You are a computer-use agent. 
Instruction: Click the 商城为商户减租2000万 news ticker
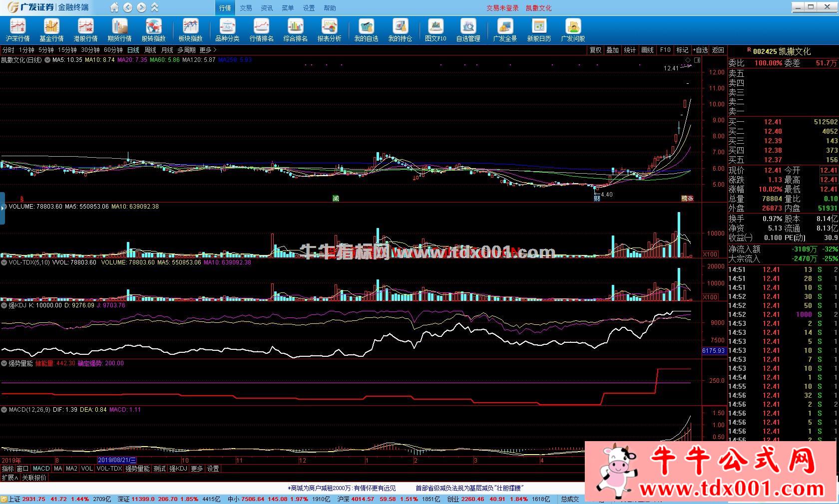point(342,488)
